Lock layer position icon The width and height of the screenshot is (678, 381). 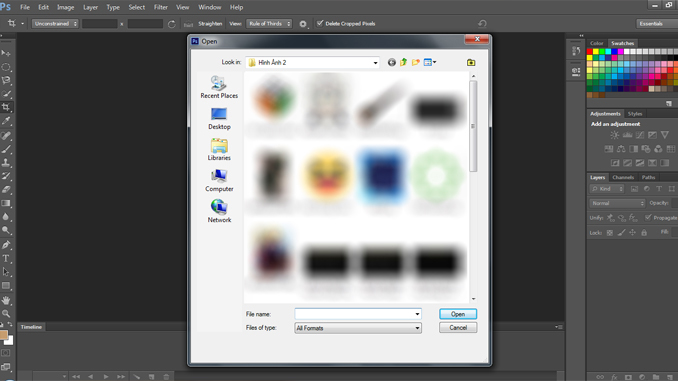[x=633, y=233]
